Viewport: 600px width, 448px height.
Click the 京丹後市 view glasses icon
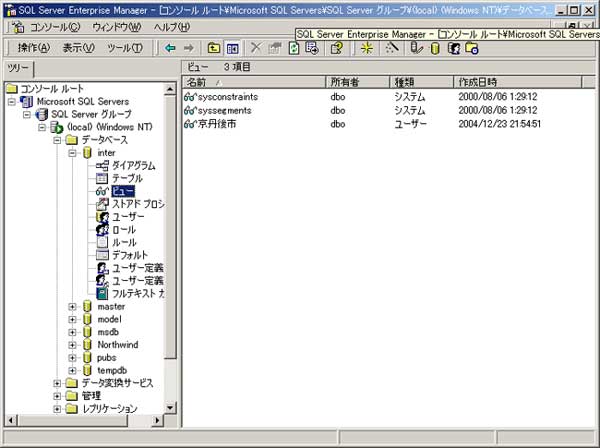click(x=190, y=124)
